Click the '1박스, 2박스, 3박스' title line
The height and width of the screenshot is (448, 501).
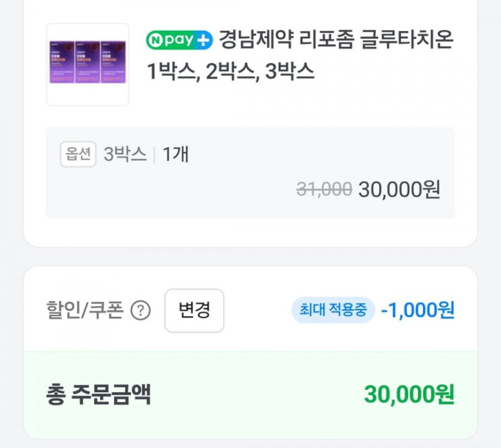[x=231, y=71]
